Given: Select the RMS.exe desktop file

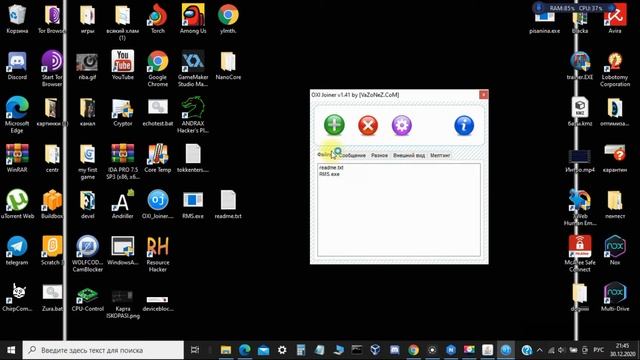Looking at the screenshot, I should tap(193, 204).
